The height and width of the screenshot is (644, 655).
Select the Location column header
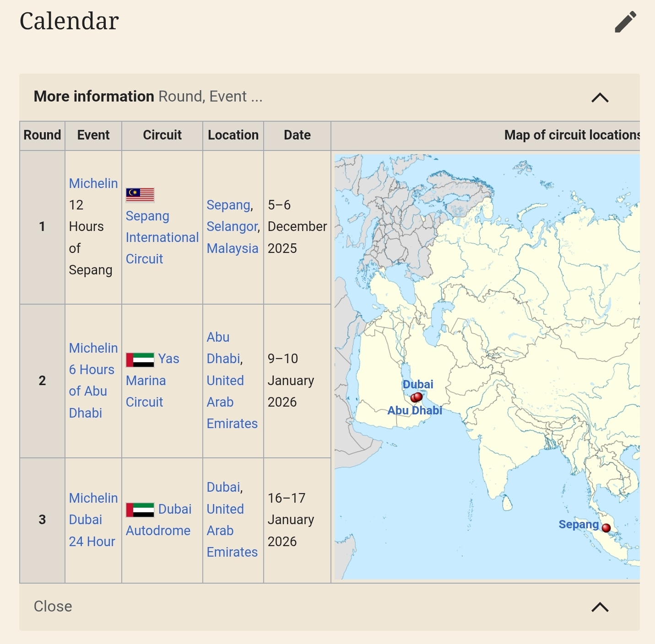point(233,135)
